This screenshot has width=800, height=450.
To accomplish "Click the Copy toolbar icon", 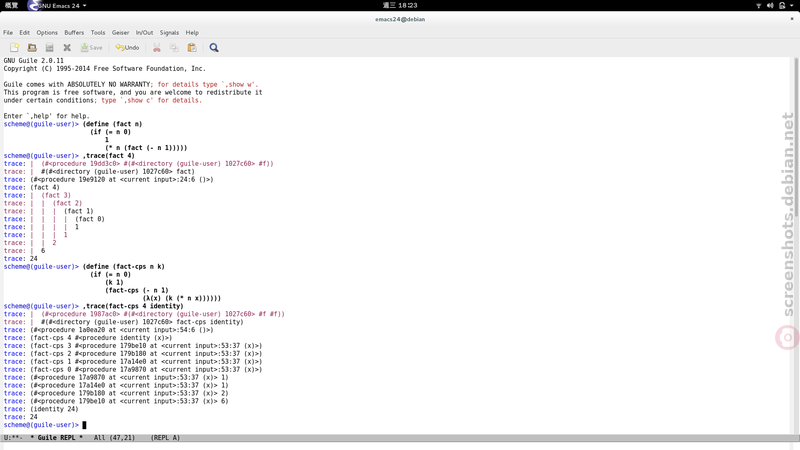I will (174, 47).
